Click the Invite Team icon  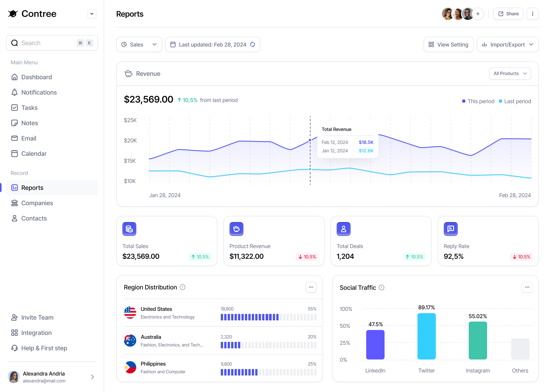[x=15, y=317]
